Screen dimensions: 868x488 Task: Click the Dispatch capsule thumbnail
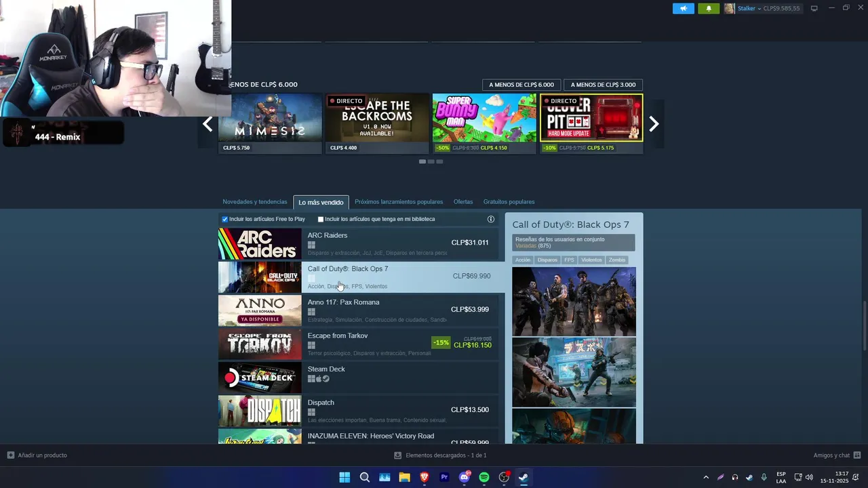pos(260,411)
